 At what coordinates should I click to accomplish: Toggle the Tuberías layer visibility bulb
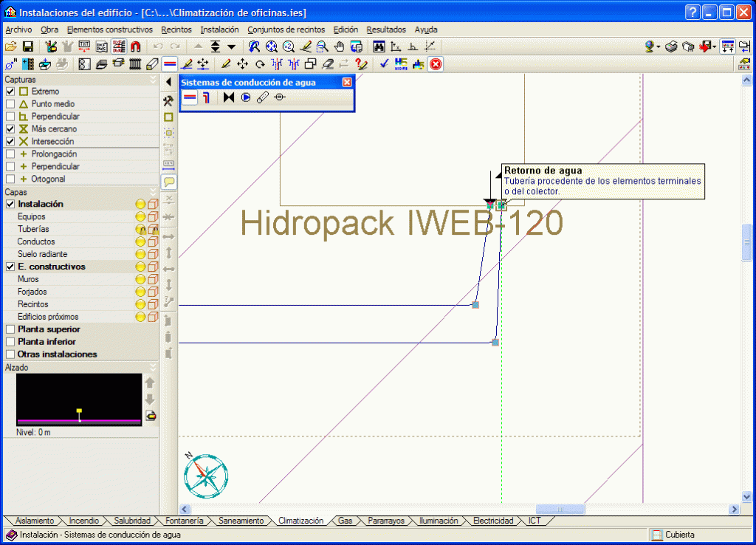[x=140, y=229]
